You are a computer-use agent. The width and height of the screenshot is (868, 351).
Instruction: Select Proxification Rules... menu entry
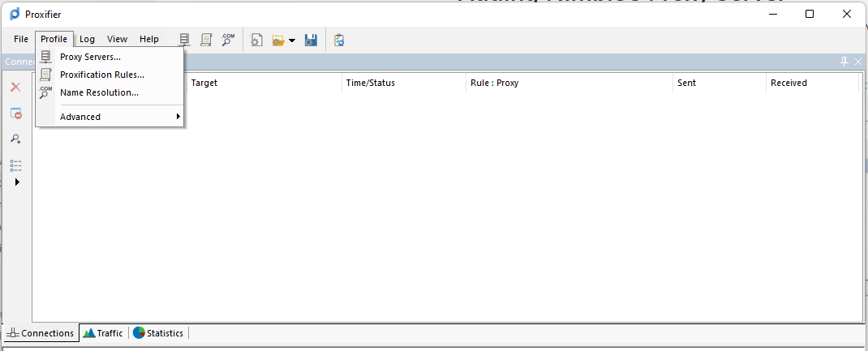tap(102, 75)
